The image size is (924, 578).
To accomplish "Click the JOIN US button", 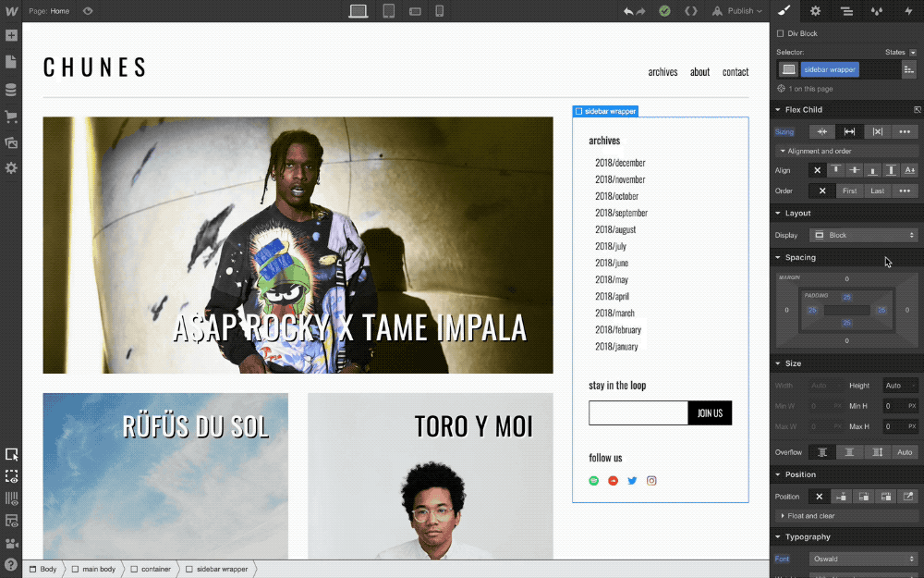I will point(710,412).
